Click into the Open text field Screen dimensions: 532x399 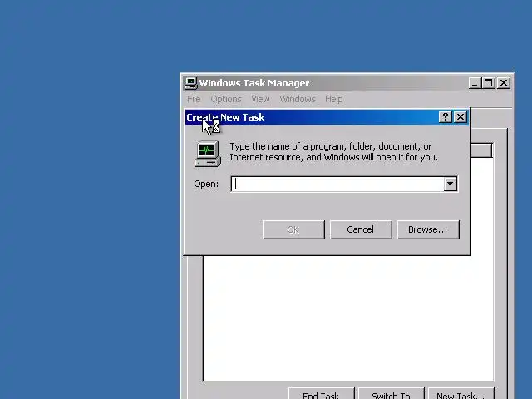[338, 184]
